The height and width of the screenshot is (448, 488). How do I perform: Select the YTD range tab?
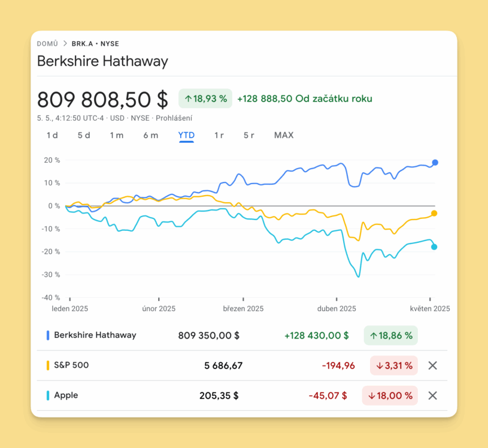(x=186, y=135)
